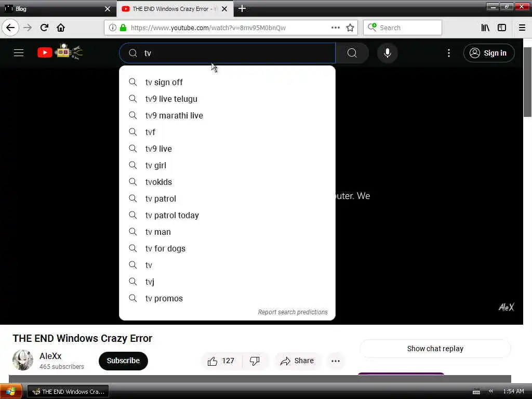The width and height of the screenshot is (532, 399).
Task: Select the plain 'tv' suggestion
Action: (x=228, y=265)
